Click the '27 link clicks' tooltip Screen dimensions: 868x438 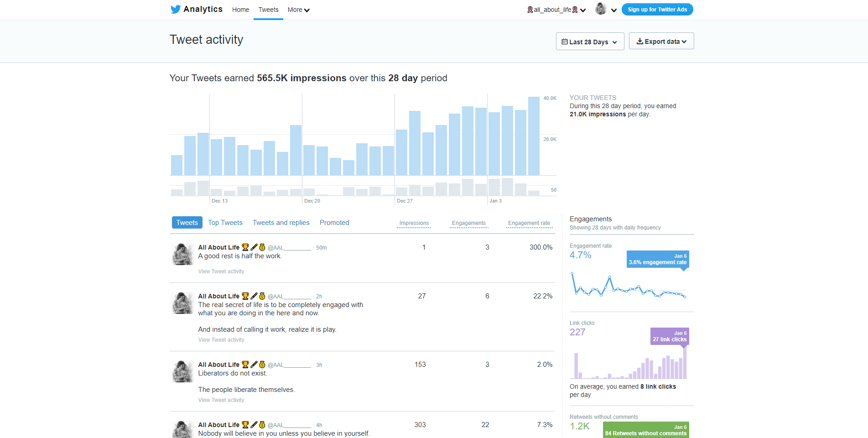[x=670, y=336]
